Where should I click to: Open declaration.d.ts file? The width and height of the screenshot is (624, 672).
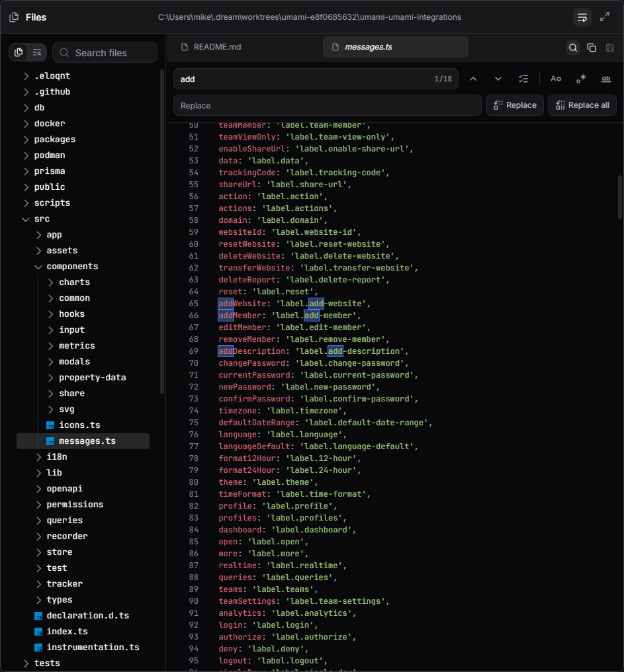tap(87, 615)
